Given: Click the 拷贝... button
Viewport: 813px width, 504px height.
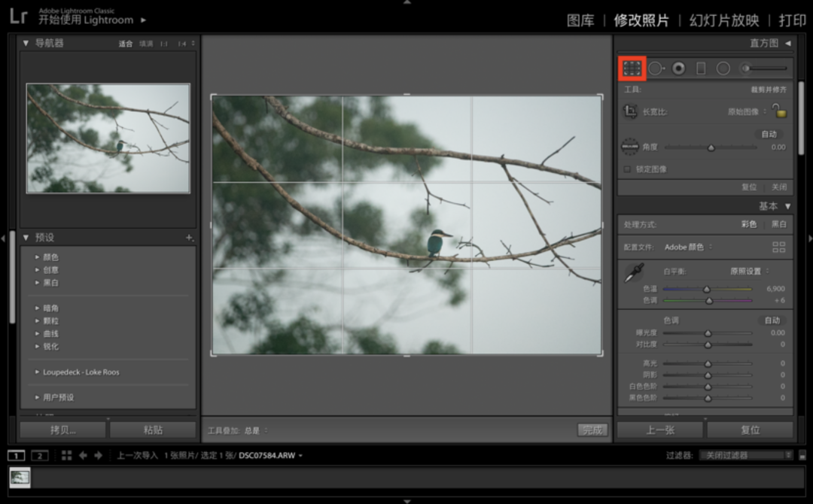Looking at the screenshot, I should [x=63, y=430].
